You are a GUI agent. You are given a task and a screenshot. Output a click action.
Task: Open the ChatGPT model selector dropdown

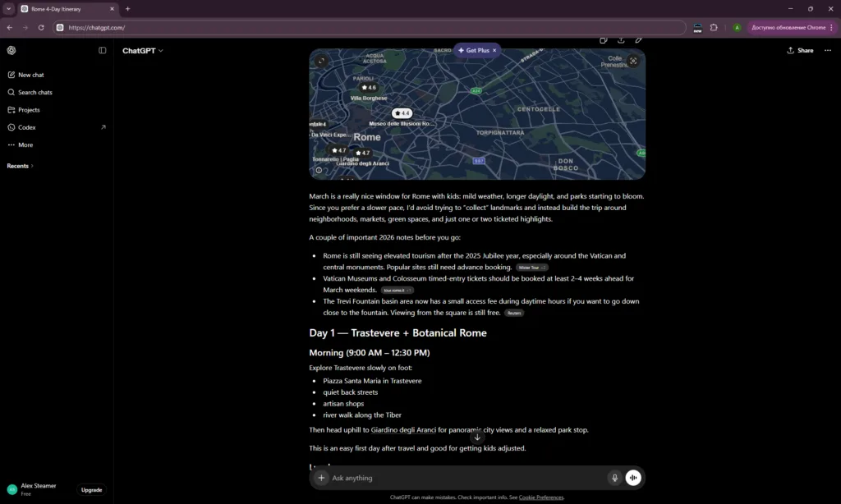(143, 50)
